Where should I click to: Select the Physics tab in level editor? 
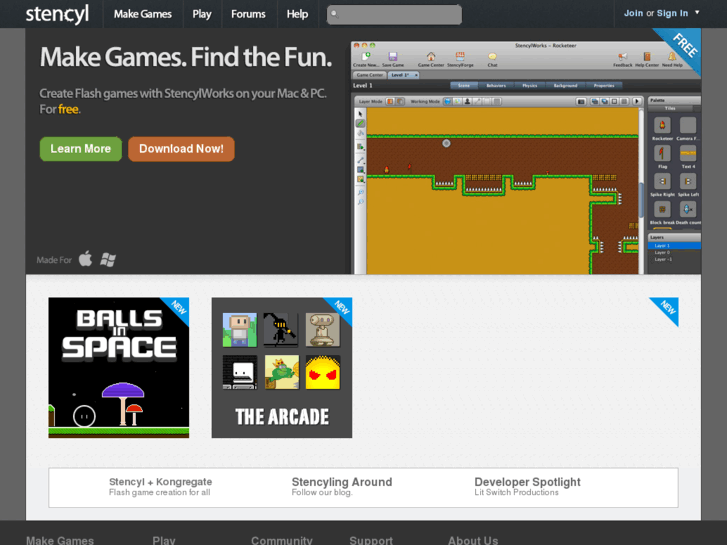tap(529, 85)
